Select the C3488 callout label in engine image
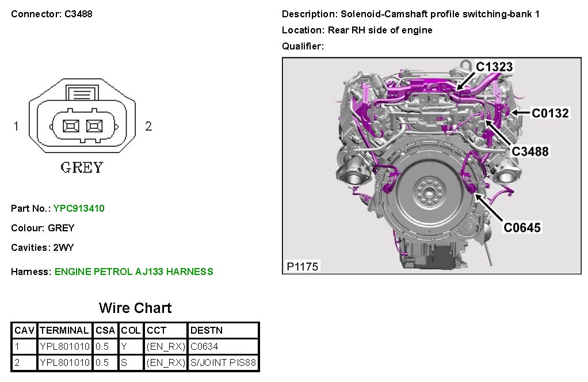Screen dimensions: 588x382 click(530, 151)
